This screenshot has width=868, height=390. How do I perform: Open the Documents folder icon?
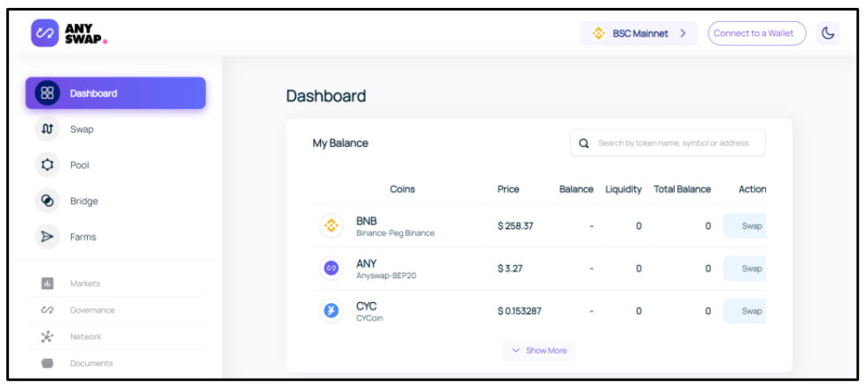(x=47, y=363)
